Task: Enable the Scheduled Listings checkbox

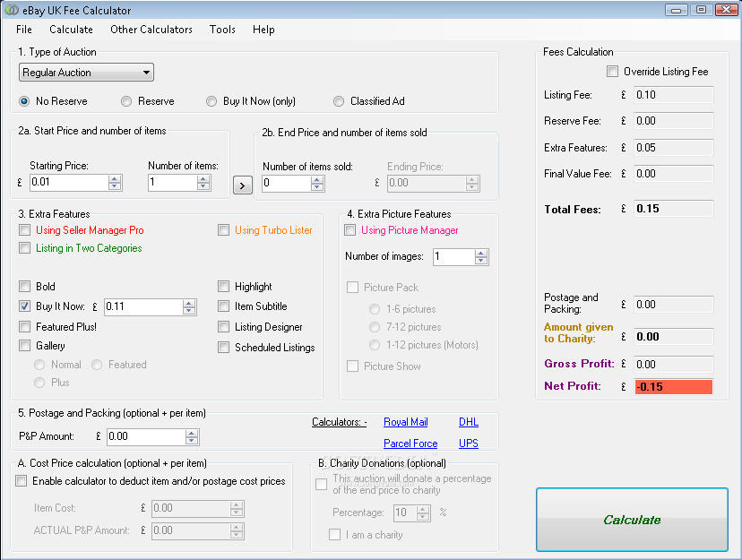Action: click(223, 347)
